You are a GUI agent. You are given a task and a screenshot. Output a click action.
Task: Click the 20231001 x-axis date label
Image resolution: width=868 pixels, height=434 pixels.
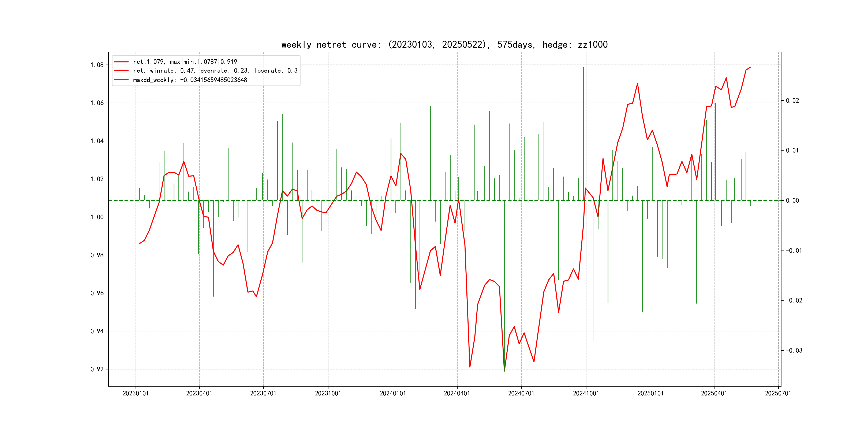328,393
